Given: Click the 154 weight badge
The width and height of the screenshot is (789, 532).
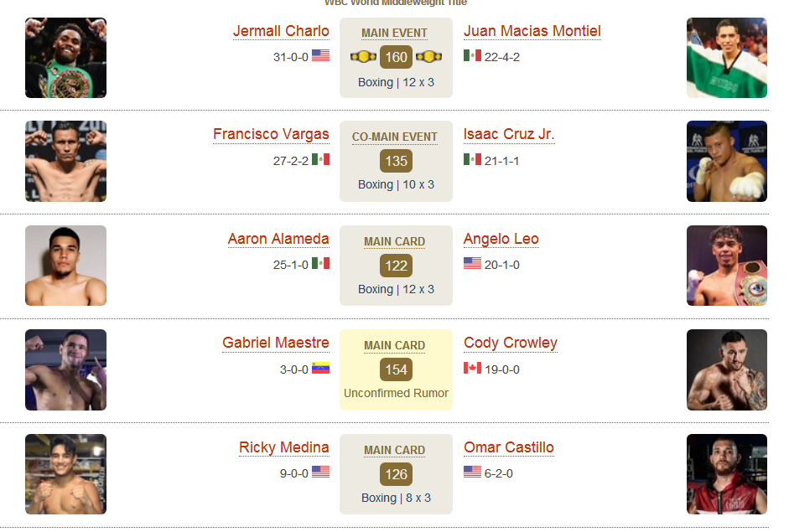Looking at the screenshot, I should click(x=396, y=369).
